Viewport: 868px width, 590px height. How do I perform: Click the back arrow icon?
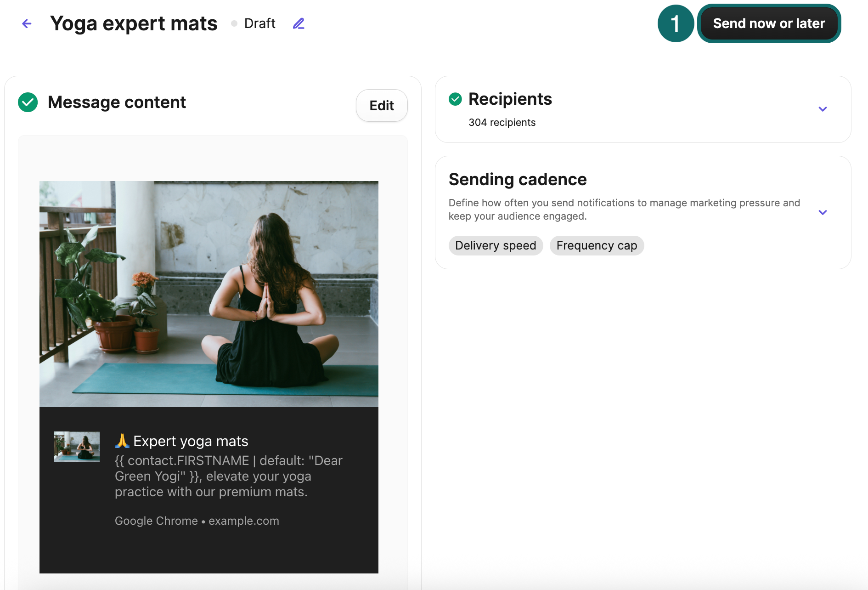tap(27, 23)
